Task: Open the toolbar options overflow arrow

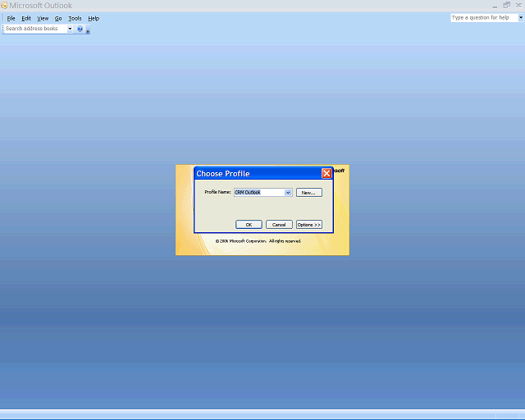Action: coord(88,30)
